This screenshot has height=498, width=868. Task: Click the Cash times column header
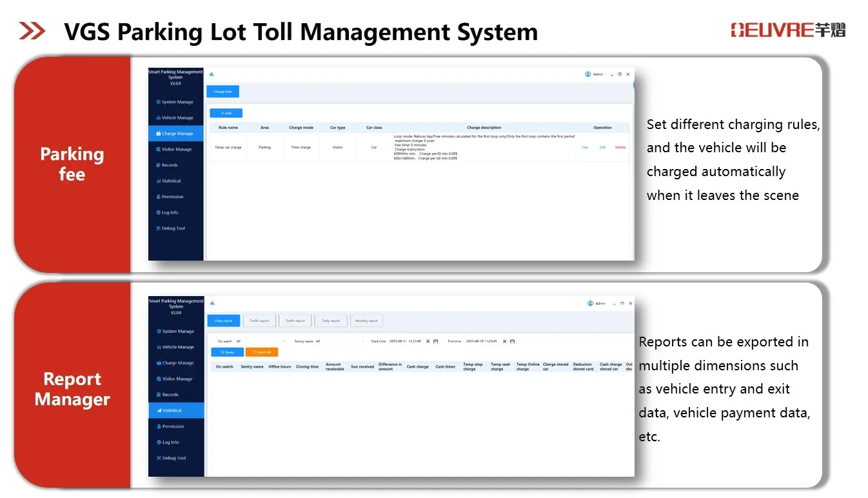tap(445, 366)
